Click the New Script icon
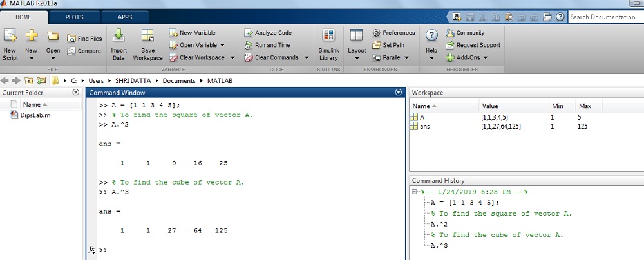This screenshot has height=260, width=644. click(x=10, y=36)
